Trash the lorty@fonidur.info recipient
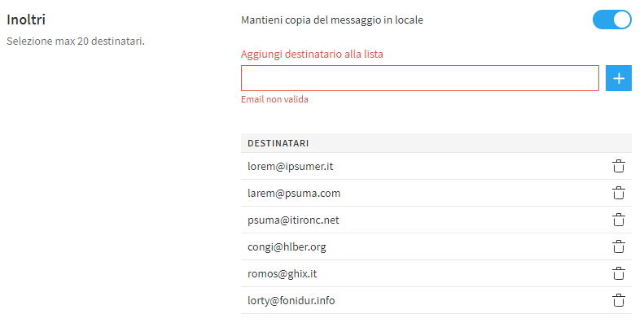The image size is (644, 327). 619,300
